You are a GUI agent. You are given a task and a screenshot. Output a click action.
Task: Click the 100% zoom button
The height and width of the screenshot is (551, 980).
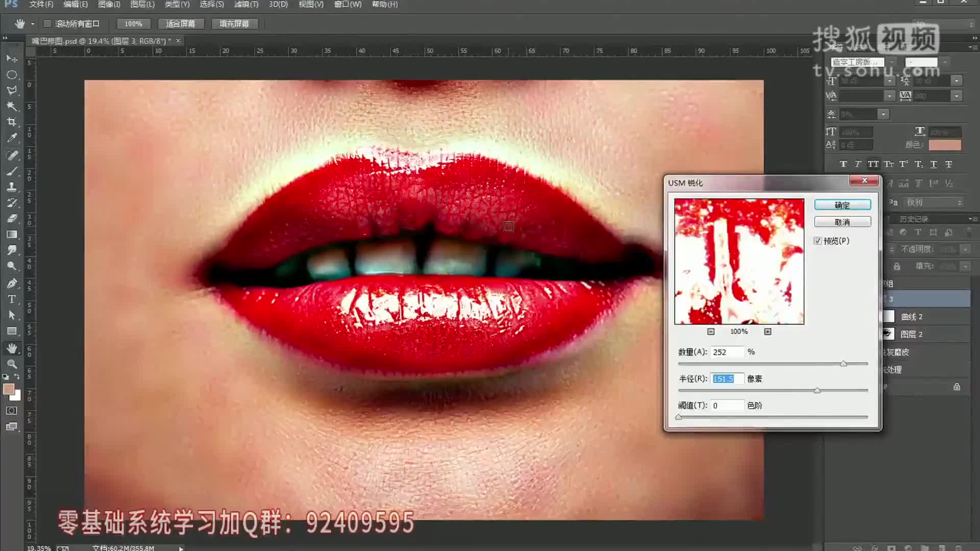click(133, 23)
